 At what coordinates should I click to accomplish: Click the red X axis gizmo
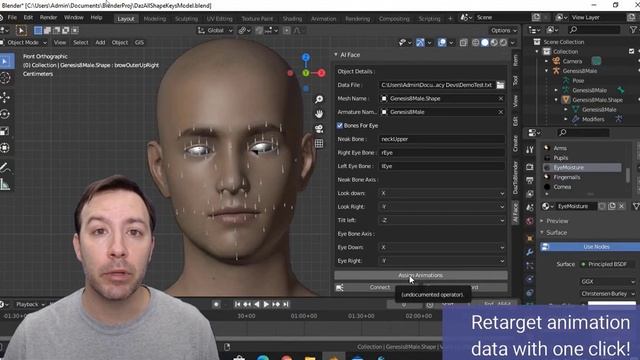click(321, 73)
